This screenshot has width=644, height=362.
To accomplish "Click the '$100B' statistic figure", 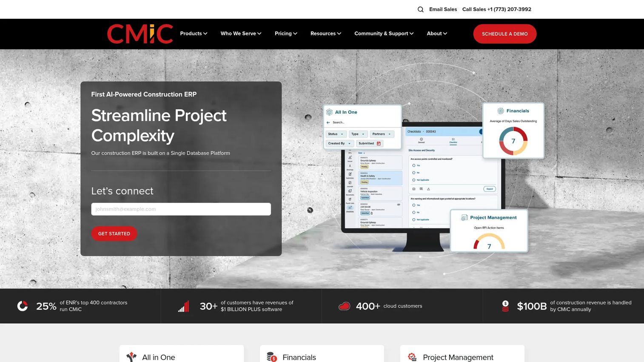I will [x=532, y=306].
